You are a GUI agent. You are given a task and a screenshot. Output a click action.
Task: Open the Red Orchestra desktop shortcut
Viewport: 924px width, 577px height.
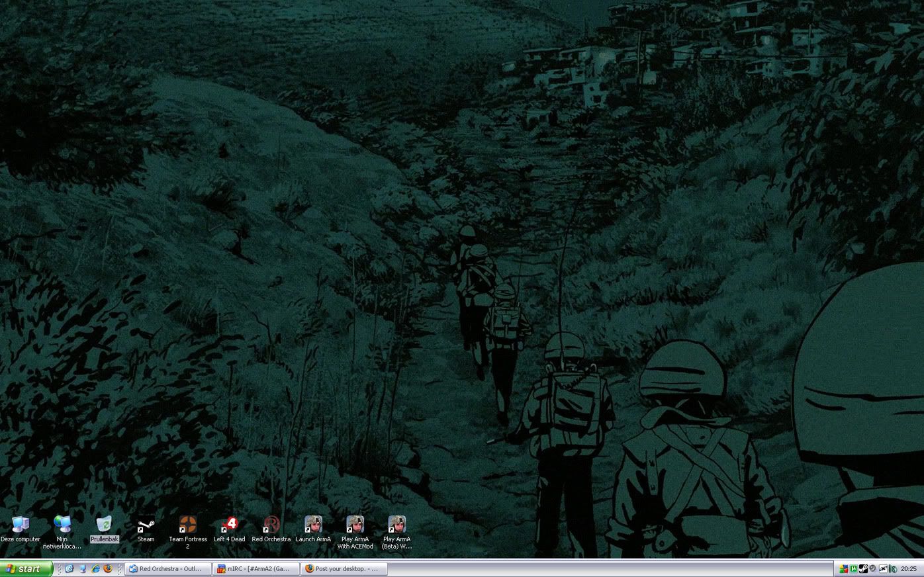271,525
